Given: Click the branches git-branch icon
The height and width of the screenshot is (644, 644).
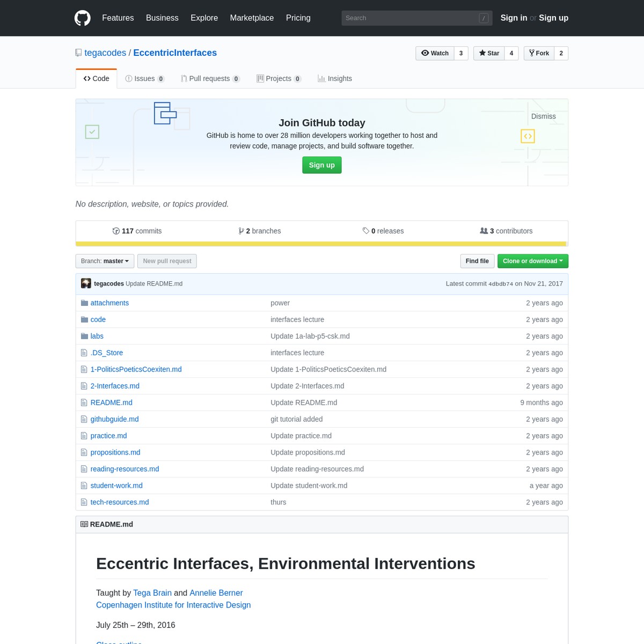Looking at the screenshot, I should click(x=241, y=231).
